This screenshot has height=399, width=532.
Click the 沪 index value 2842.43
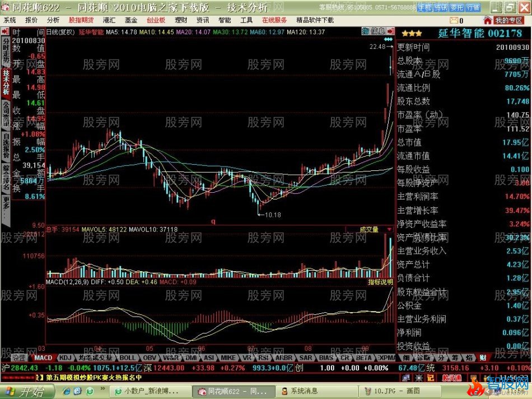(x=25, y=368)
